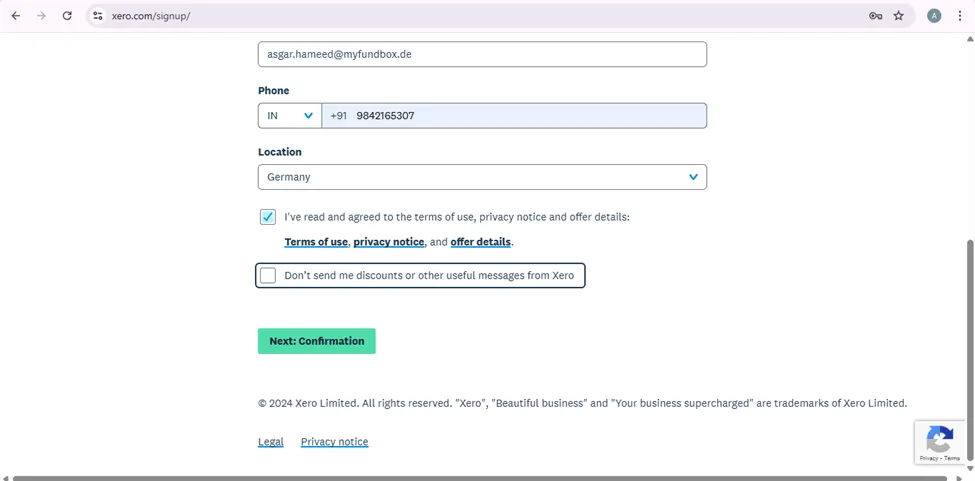Click the address bar URL xero.com/signup/
975x481 pixels.
150,16
